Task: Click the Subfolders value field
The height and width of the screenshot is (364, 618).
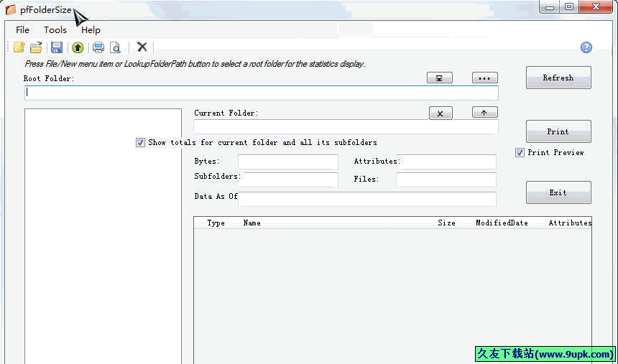Action: tap(288, 179)
